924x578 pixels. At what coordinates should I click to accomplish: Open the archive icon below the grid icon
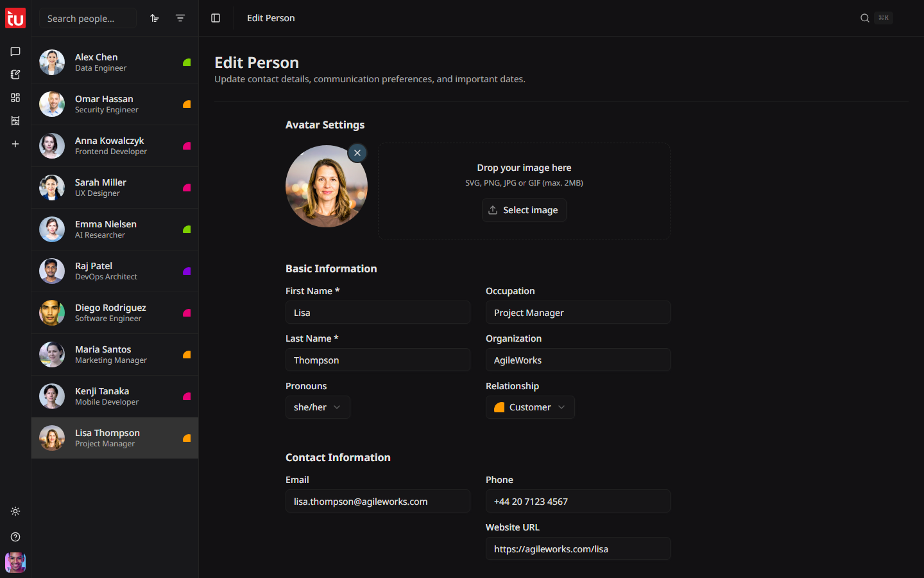coord(15,121)
